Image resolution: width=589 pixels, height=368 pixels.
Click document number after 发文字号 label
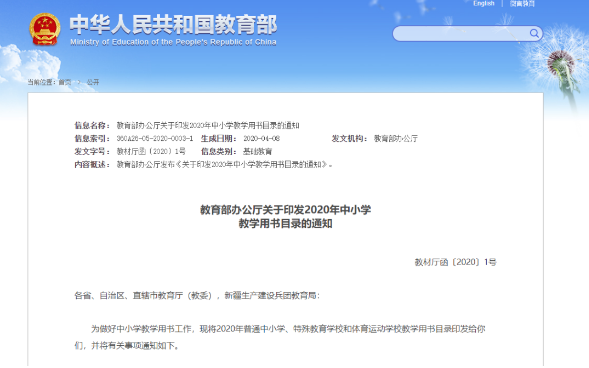pos(151,151)
